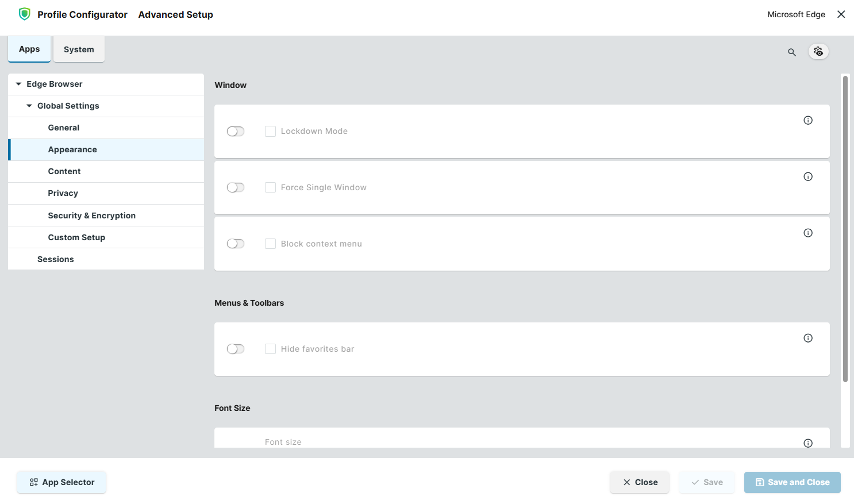Select the Apps tab
The width and height of the screenshot is (854, 504).
click(x=29, y=49)
